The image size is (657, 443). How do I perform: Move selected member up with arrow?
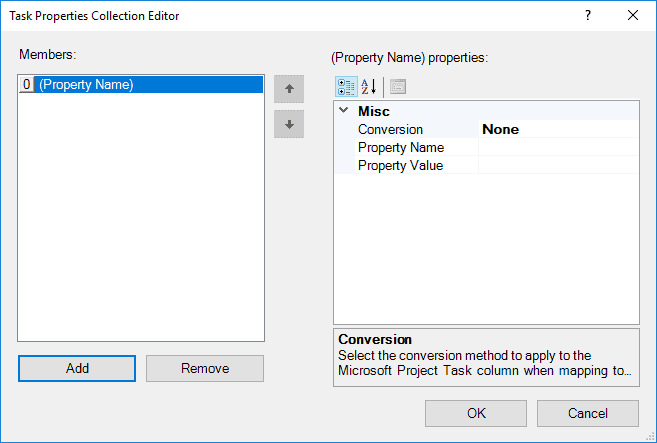pyautogui.click(x=289, y=89)
